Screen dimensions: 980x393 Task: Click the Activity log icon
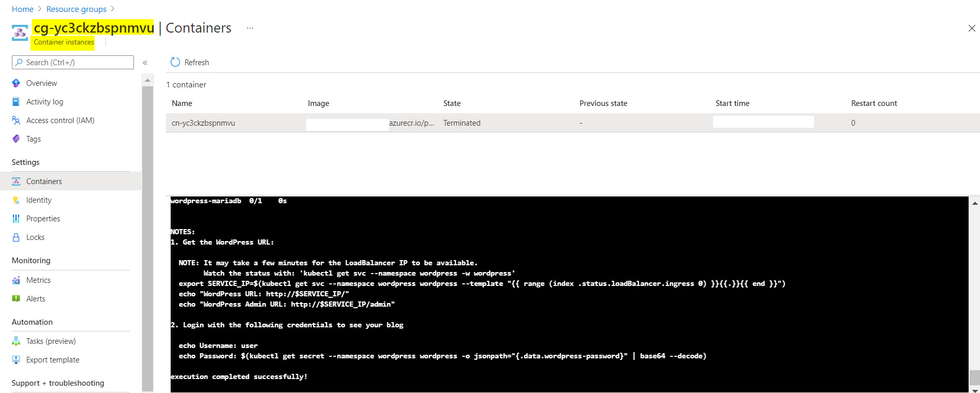point(16,102)
